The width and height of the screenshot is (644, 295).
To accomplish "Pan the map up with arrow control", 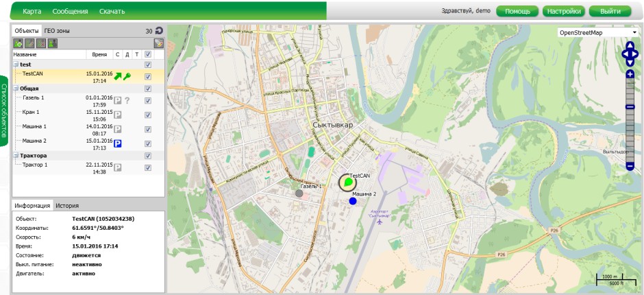I will tap(630, 45).
